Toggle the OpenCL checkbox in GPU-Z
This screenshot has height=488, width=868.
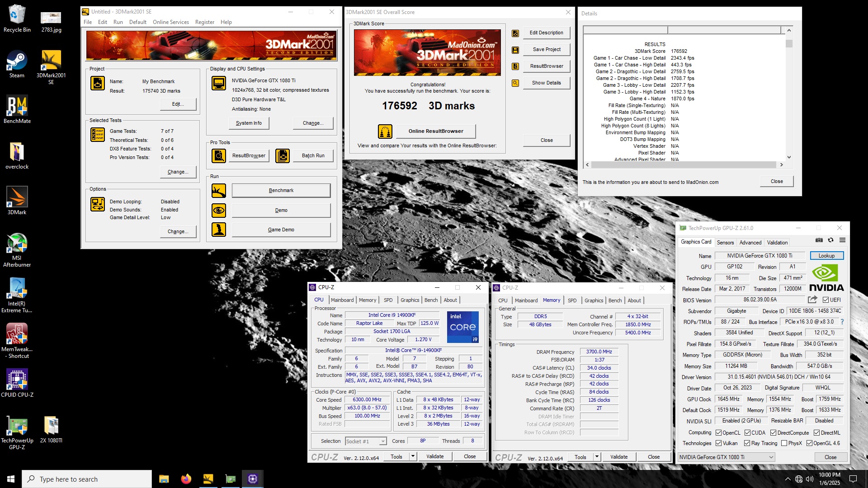(x=719, y=433)
